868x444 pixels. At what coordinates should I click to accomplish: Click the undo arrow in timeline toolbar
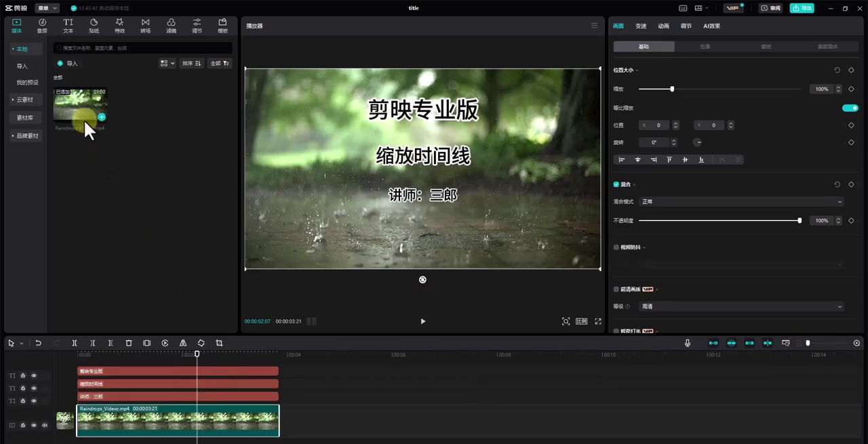click(39, 343)
